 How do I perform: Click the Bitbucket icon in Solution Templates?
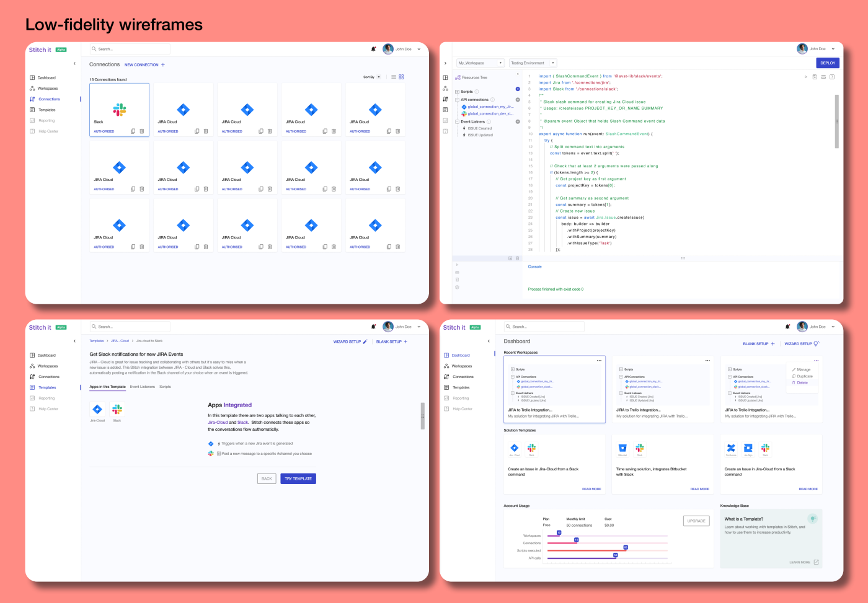(622, 447)
